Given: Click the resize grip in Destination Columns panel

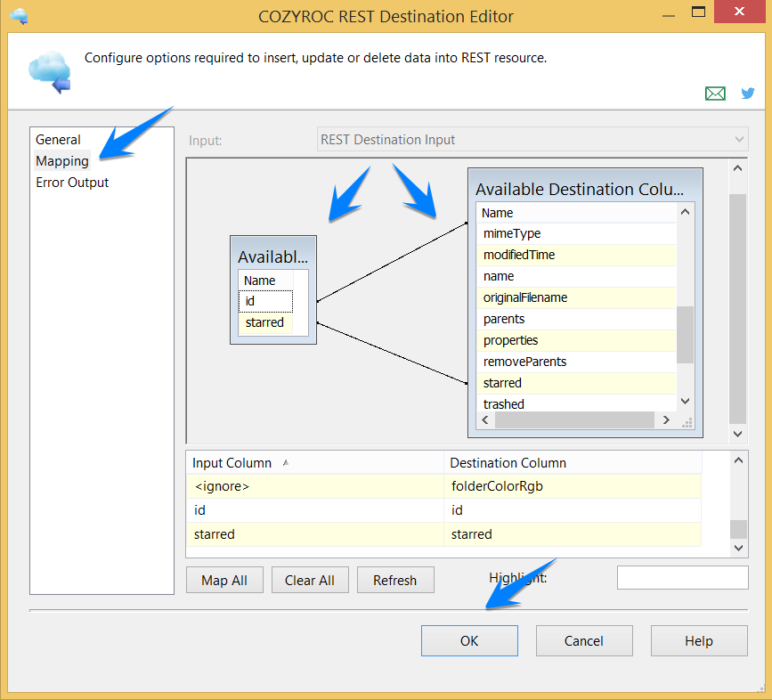Looking at the screenshot, I should (687, 422).
